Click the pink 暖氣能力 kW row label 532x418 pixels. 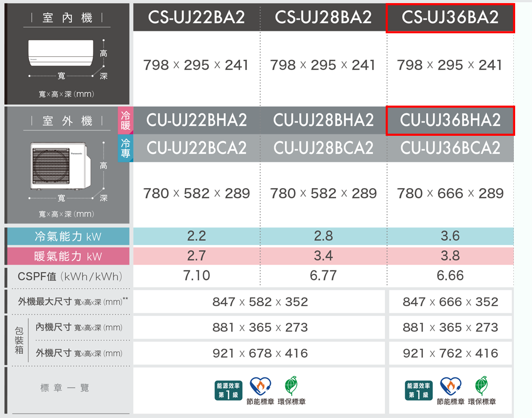pyautogui.click(x=68, y=256)
